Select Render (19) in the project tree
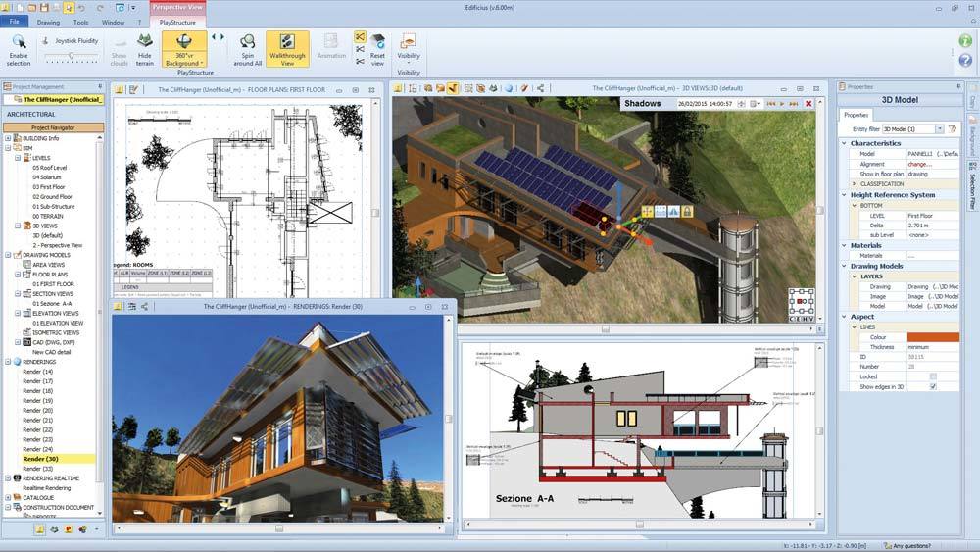The width and height of the screenshot is (980, 552). click(38, 400)
